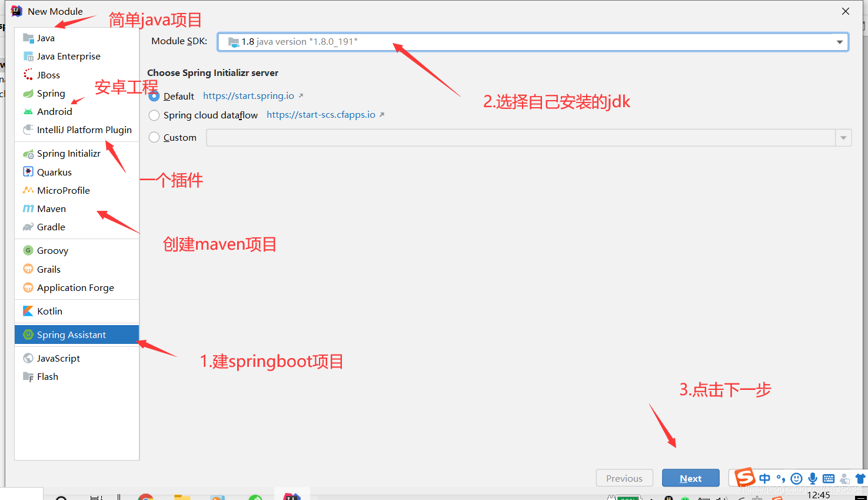Choose the Quarkus module type
This screenshot has width=868, height=500.
tap(77, 172)
